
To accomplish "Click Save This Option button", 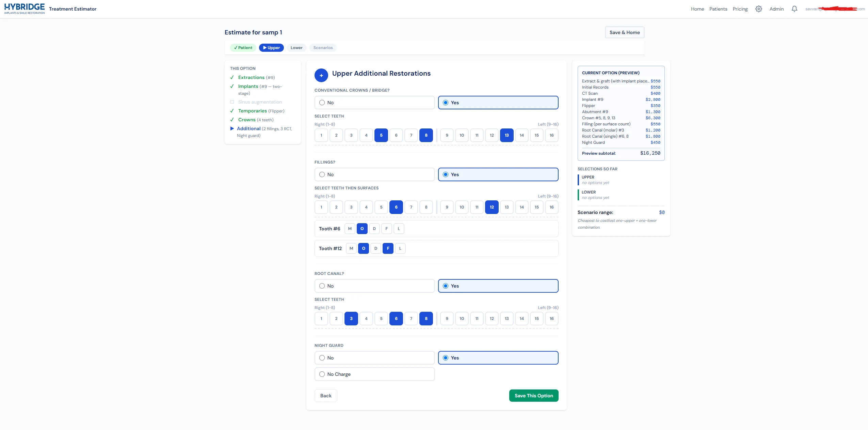I will coord(534,396).
